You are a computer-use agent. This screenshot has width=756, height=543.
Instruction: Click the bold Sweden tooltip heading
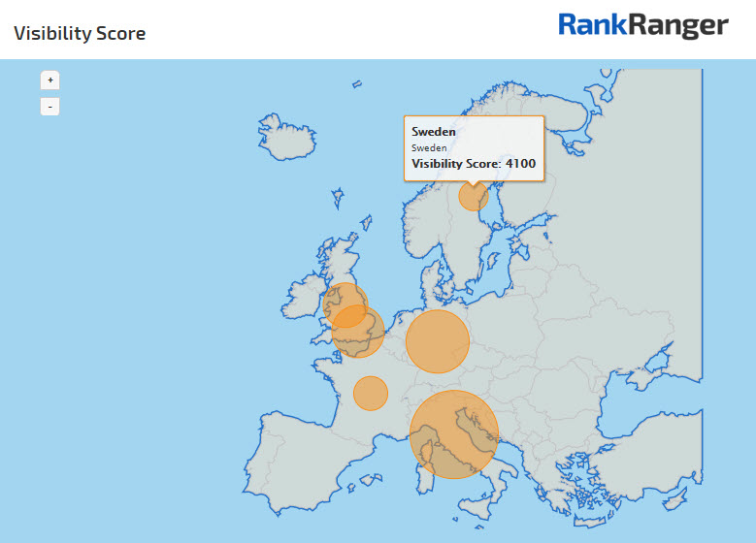click(x=434, y=132)
